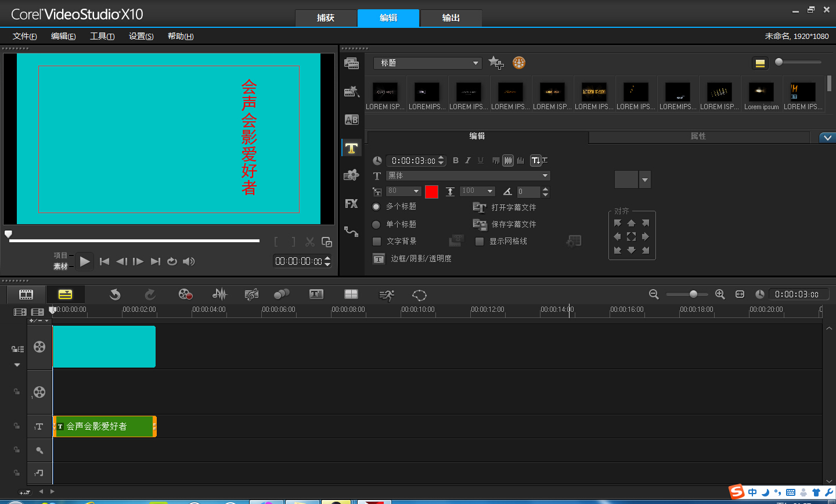The width and height of the screenshot is (836, 504).
Task: Expand the track list arrow under the video track icon
Action: (17, 365)
